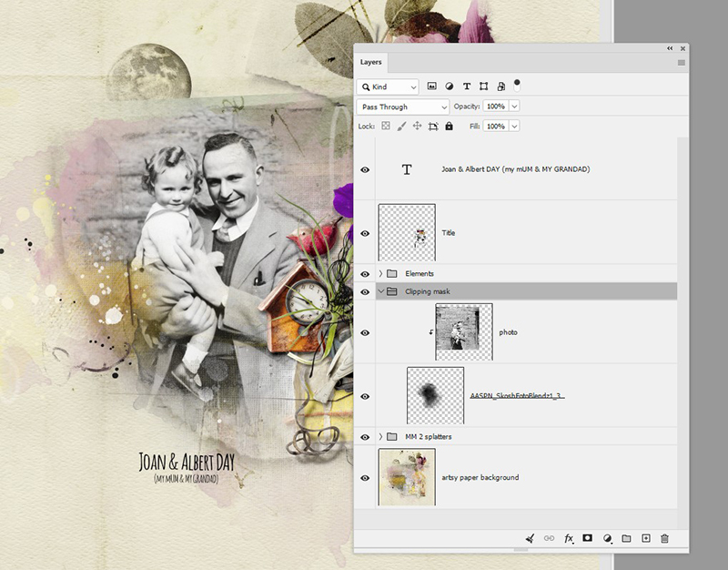
Task: Collapse the Clipping mask group
Action: 381,291
